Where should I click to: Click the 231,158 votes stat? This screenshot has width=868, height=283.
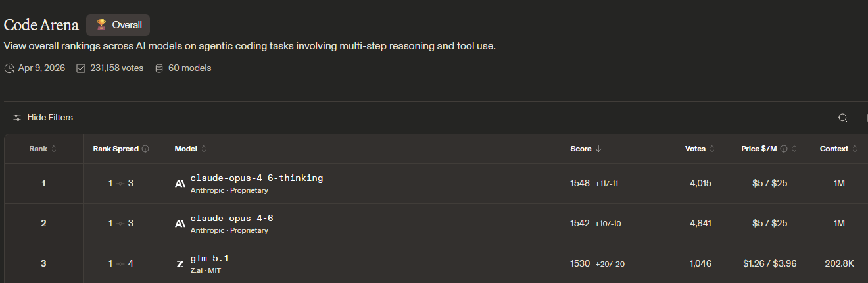tap(110, 68)
